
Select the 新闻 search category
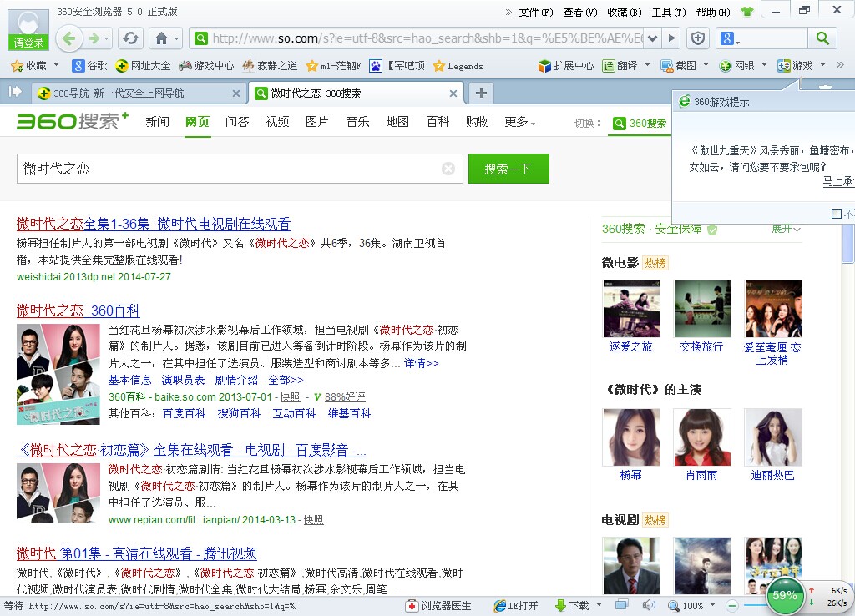point(158,122)
